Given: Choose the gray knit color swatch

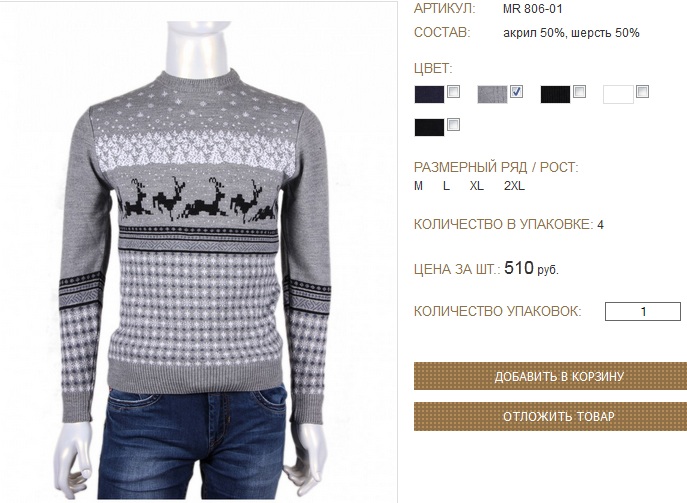Looking at the screenshot, I should 492,94.
